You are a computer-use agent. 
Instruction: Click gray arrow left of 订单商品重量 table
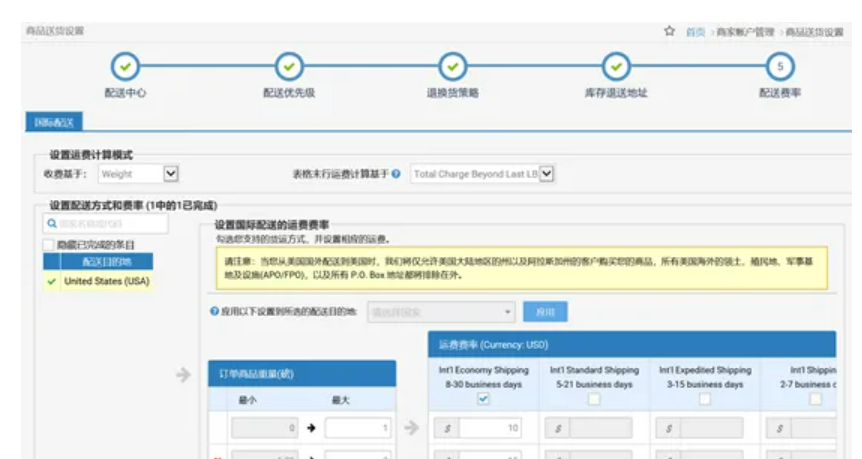183,375
